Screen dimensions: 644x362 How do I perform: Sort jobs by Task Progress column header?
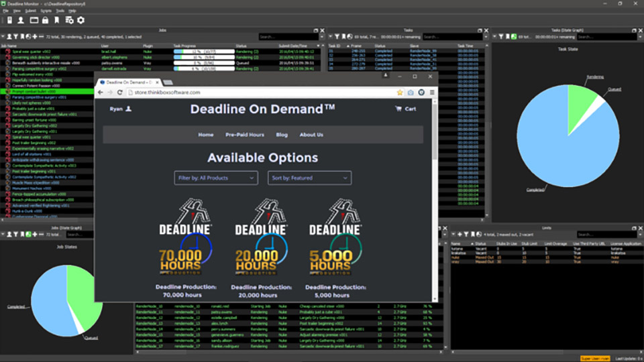pyautogui.click(x=185, y=46)
